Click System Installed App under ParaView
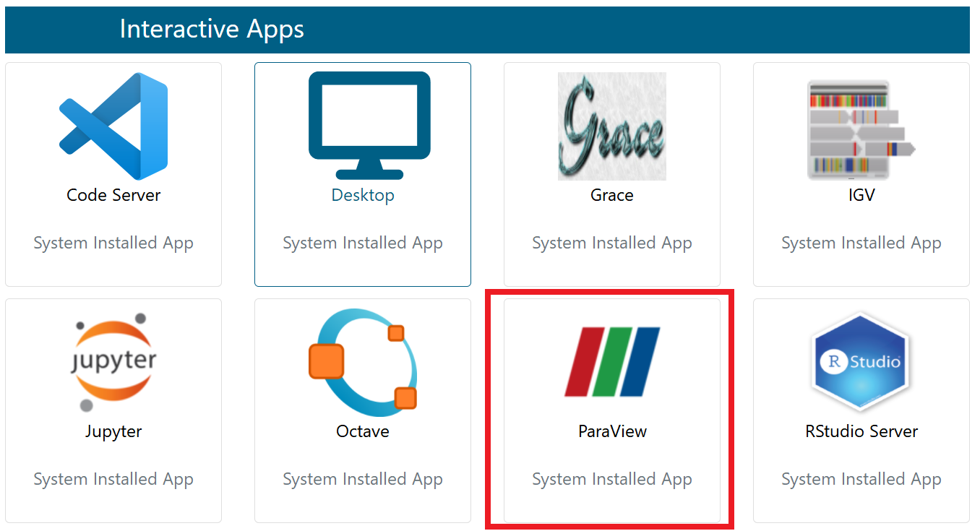980x531 pixels. (612, 480)
